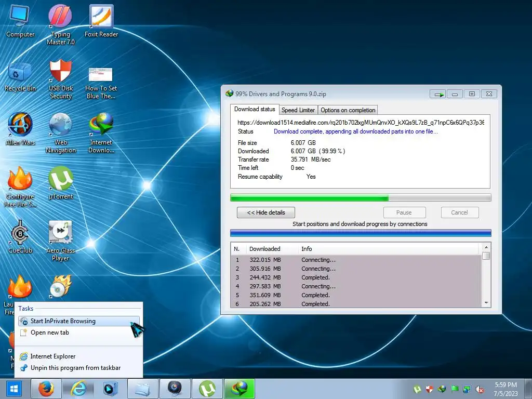This screenshot has width=532, height=399.
Task: Open the file explorer folder taskbar icon
Action: pyautogui.click(x=142, y=389)
